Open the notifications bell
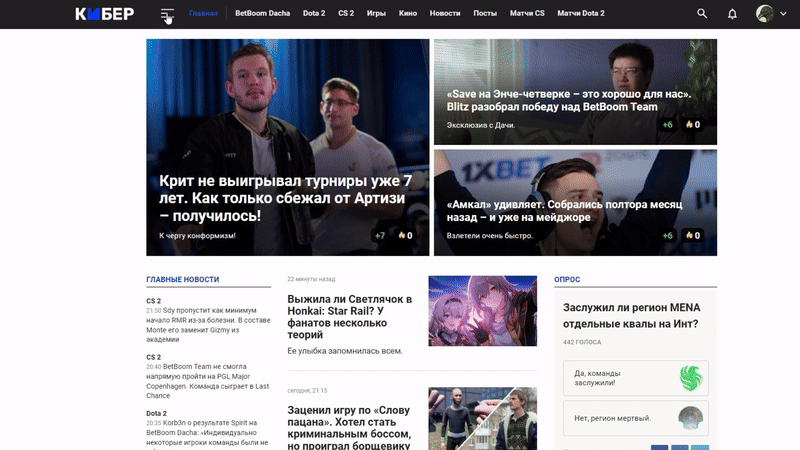Screen dimensions: 800x450 click(x=732, y=14)
